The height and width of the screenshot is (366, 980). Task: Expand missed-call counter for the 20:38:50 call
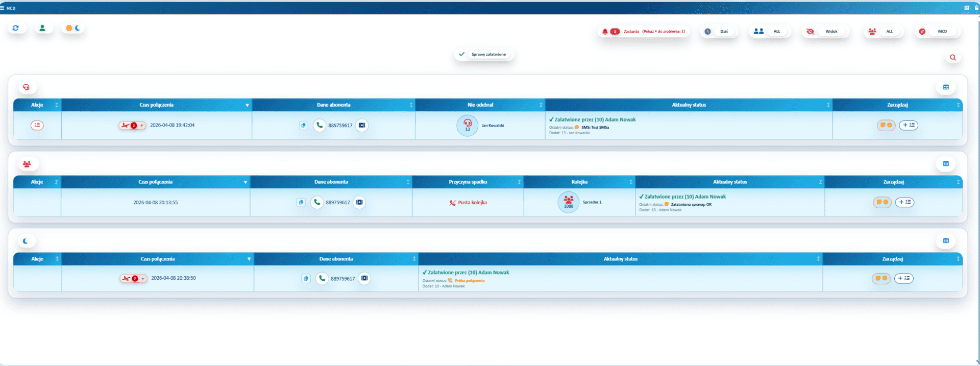(x=134, y=279)
